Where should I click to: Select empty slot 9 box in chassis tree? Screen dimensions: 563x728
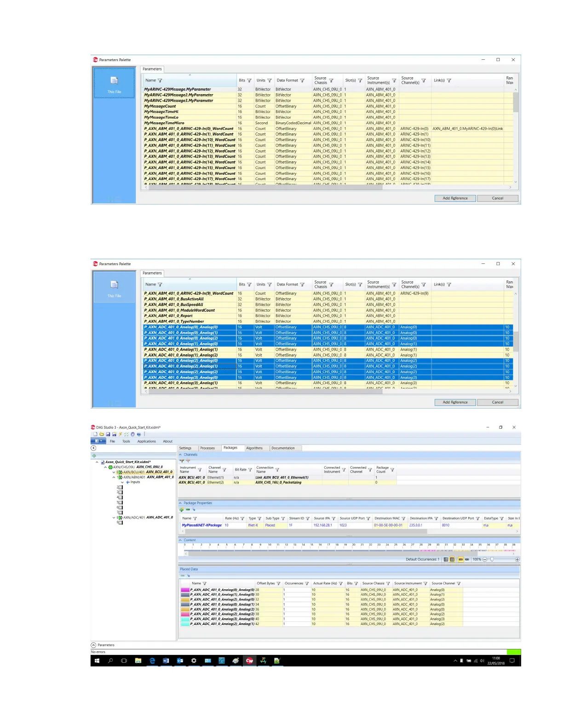click(x=121, y=523)
